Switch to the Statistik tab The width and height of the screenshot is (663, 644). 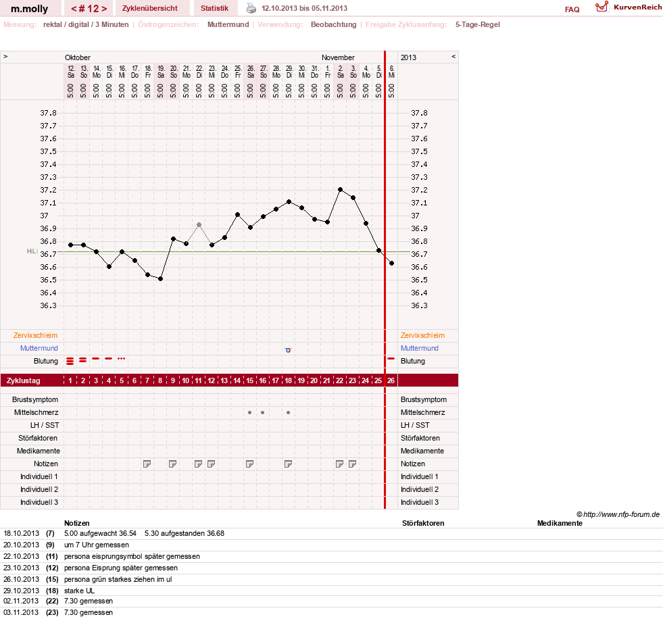click(x=214, y=9)
